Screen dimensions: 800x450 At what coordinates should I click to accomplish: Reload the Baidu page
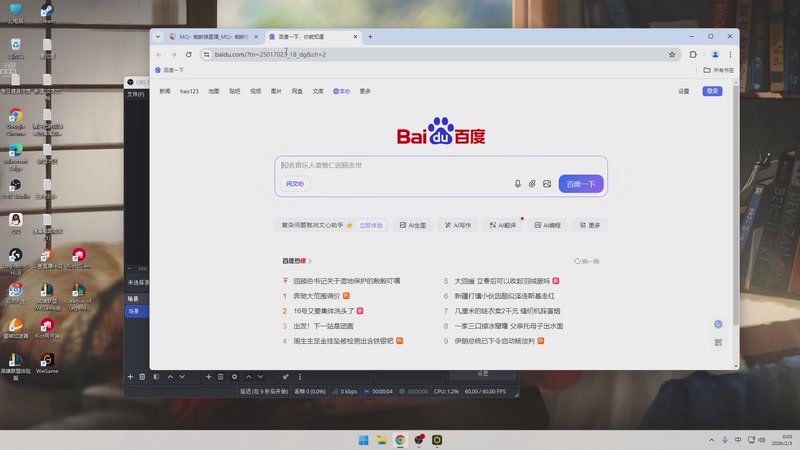pyautogui.click(x=189, y=55)
